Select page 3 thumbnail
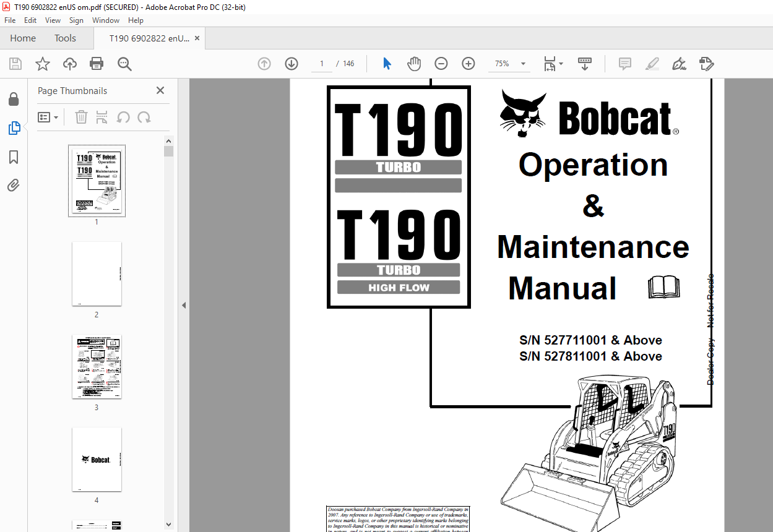The image size is (773, 532). click(97, 366)
